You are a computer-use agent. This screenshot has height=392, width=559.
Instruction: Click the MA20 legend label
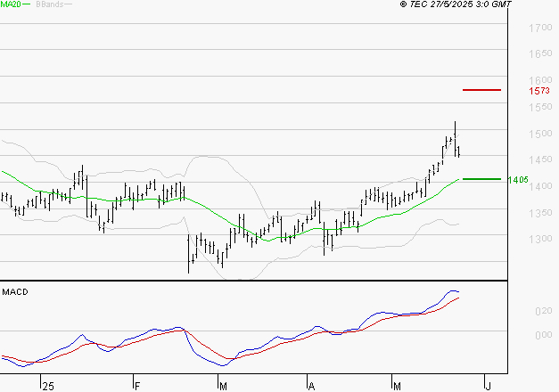(10, 4)
